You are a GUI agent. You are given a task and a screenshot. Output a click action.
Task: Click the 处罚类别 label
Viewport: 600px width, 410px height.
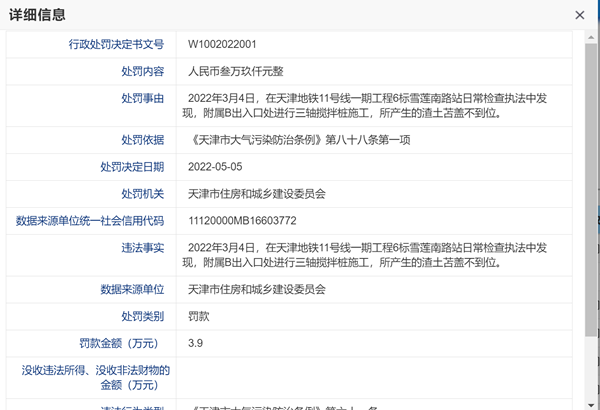pyautogui.click(x=143, y=317)
